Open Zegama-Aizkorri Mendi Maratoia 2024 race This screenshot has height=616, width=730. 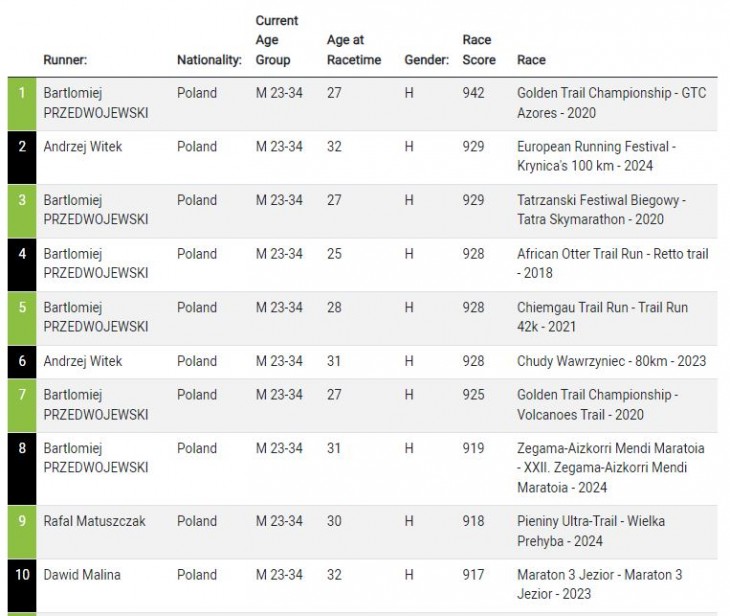610,468
